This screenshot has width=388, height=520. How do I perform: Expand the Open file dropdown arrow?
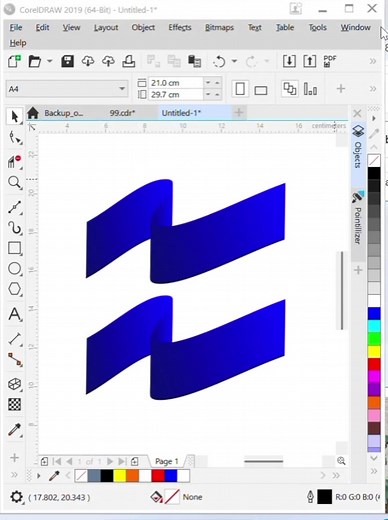49,61
